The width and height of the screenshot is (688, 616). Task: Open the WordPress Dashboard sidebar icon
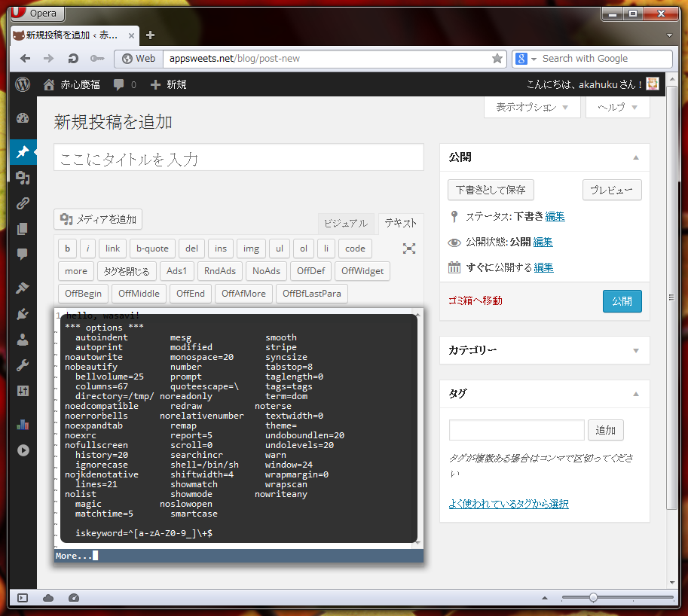23,117
